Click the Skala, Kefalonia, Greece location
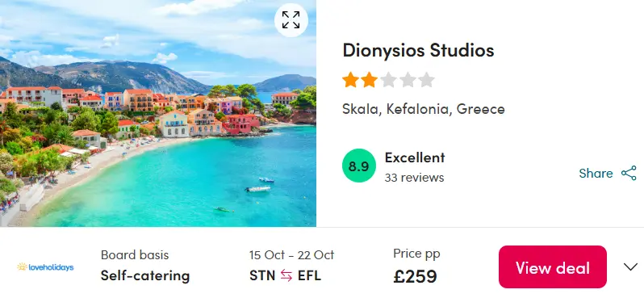Screen dimensions: 644x298 [424, 109]
